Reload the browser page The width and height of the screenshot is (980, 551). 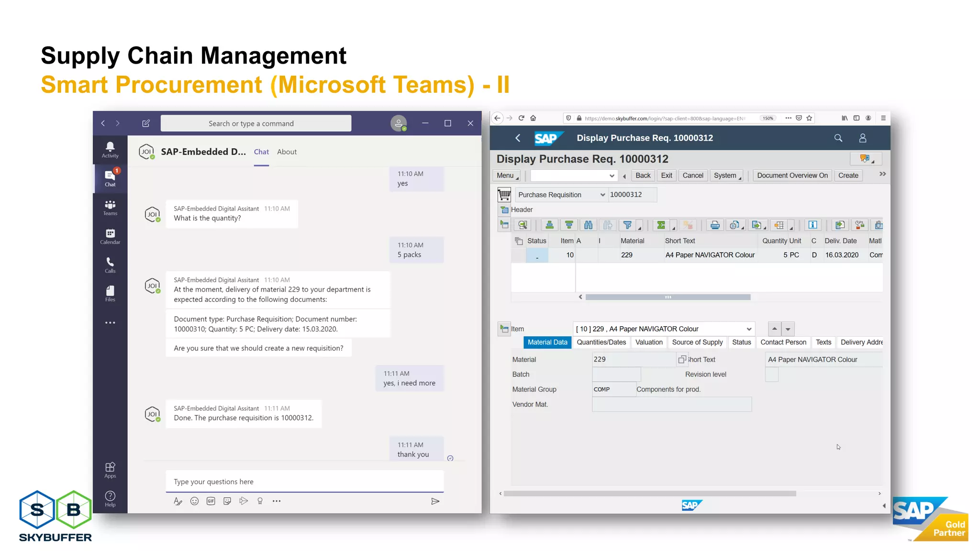[522, 118]
